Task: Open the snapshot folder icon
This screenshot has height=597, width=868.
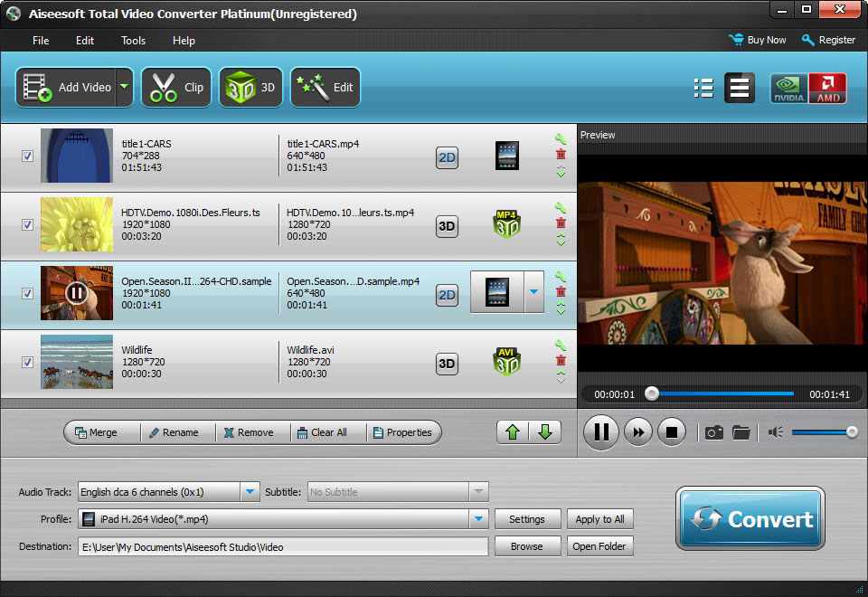Action: [x=741, y=432]
